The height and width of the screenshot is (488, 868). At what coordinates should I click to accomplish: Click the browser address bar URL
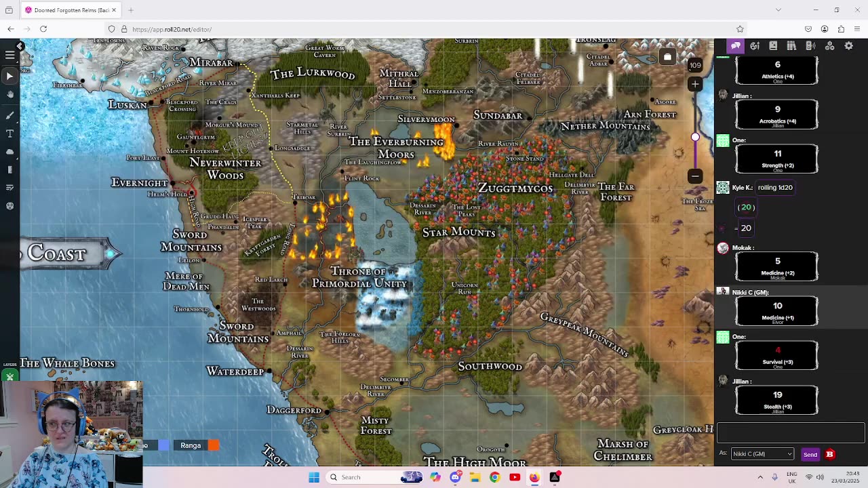pos(172,29)
